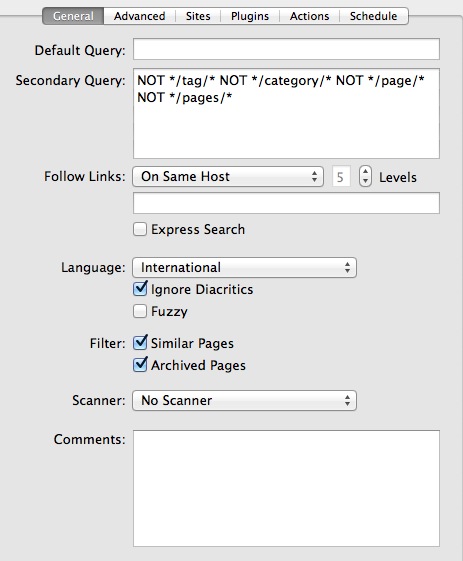This screenshot has width=463, height=561.
Task: Uncheck Ignore Diacritics
Action: click(x=140, y=289)
